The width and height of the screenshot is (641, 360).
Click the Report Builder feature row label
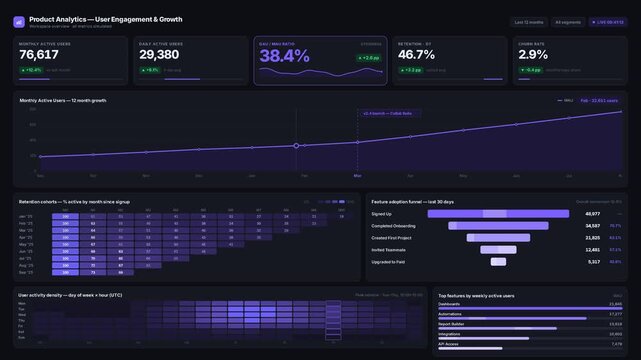point(451,324)
